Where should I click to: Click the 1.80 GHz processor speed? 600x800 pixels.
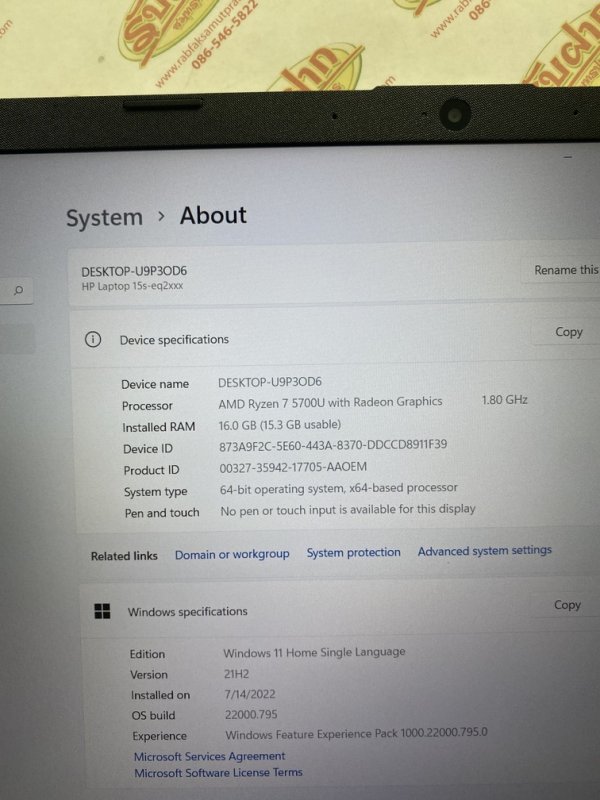pyautogui.click(x=505, y=399)
